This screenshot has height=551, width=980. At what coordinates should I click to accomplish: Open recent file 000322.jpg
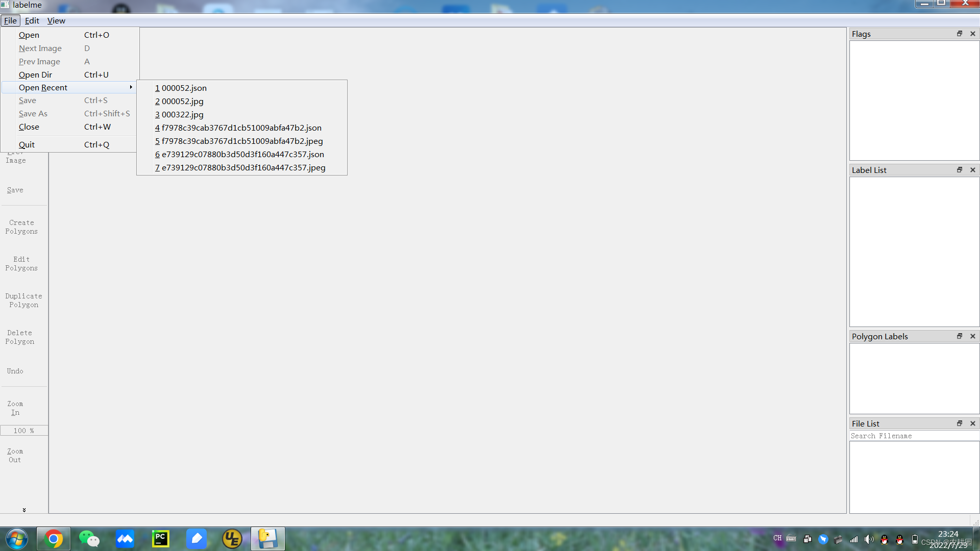point(182,114)
